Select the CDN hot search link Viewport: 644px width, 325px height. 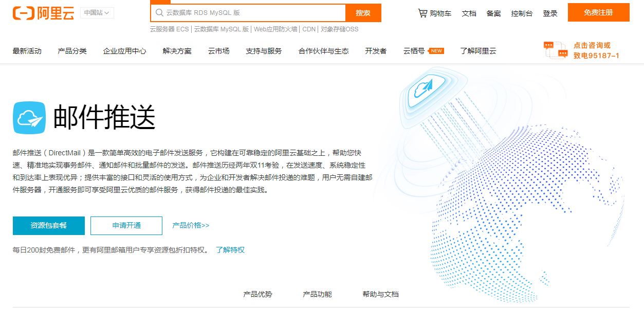(x=309, y=29)
